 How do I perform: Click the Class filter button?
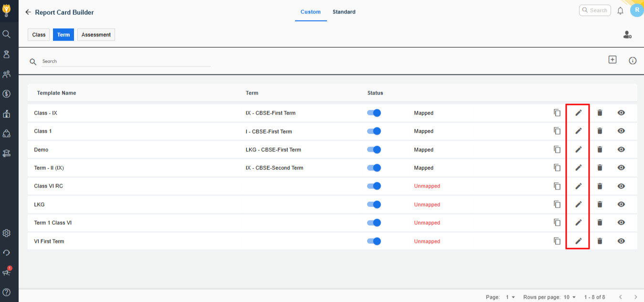click(x=39, y=35)
